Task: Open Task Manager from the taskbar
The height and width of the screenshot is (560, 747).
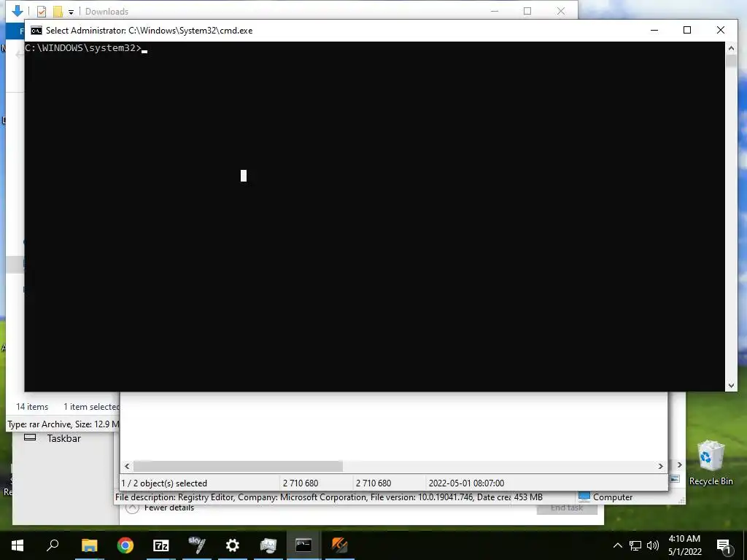Action: (x=268, y=545)
